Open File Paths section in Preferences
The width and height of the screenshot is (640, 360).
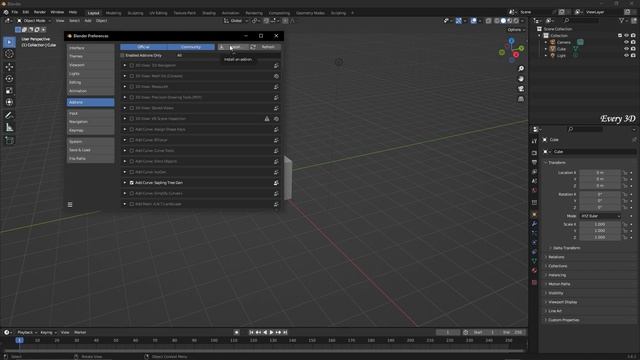coord(91,159)
